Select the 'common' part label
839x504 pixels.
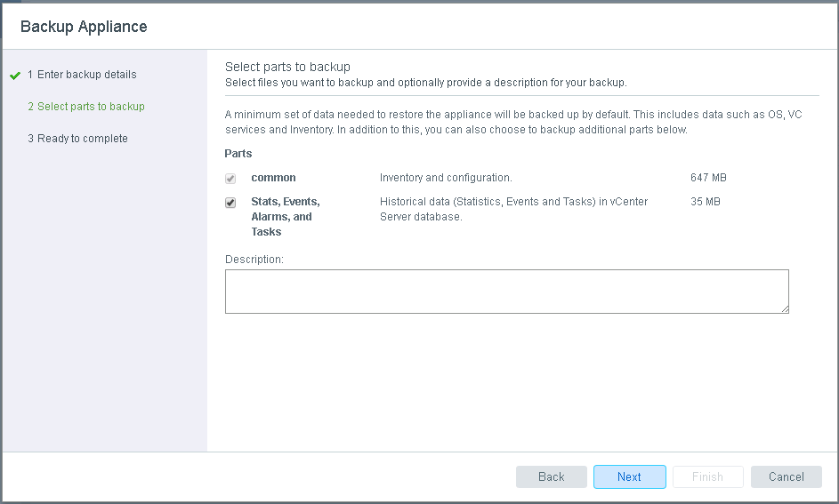273,178
